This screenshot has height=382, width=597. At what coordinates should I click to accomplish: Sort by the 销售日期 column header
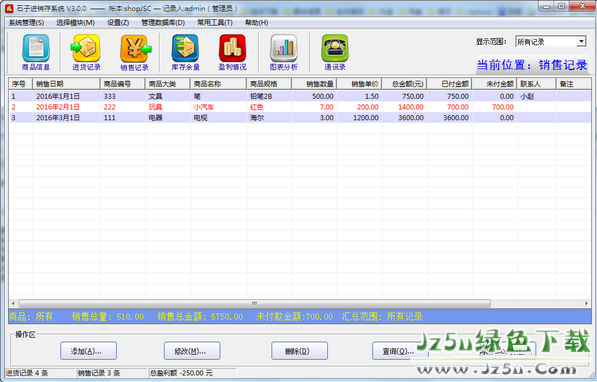coord(67,84)
